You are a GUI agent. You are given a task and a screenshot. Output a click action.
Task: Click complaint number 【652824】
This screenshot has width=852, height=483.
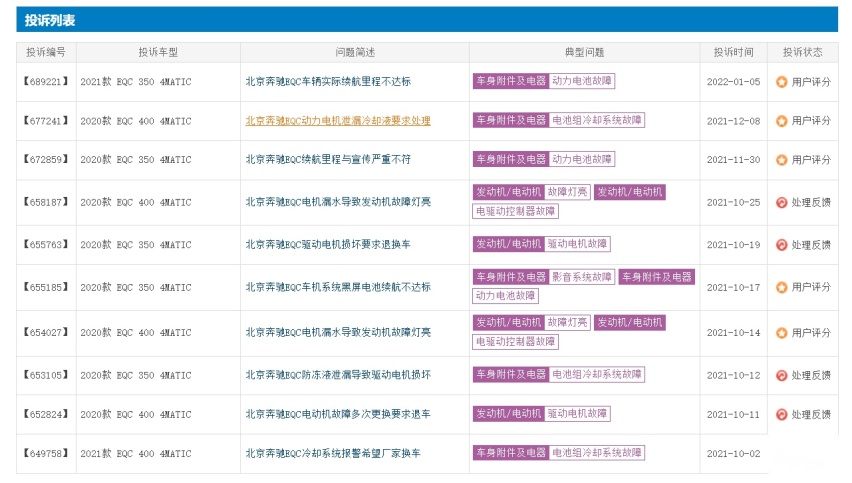[46, 414]
